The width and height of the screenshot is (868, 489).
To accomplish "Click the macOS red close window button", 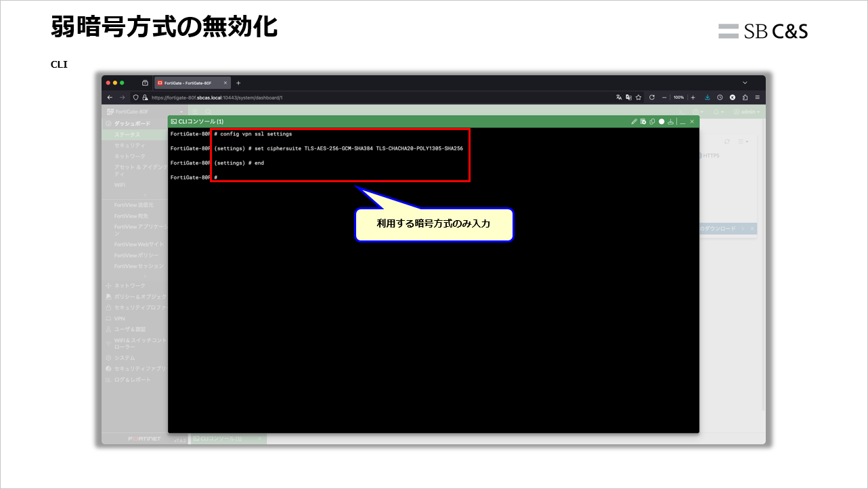I will click(108, 83).
